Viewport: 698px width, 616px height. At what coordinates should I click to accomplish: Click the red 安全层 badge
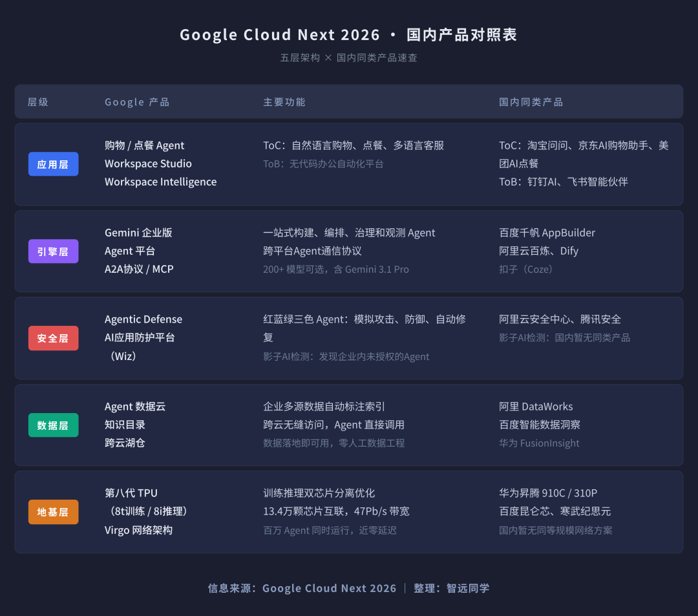53,337
